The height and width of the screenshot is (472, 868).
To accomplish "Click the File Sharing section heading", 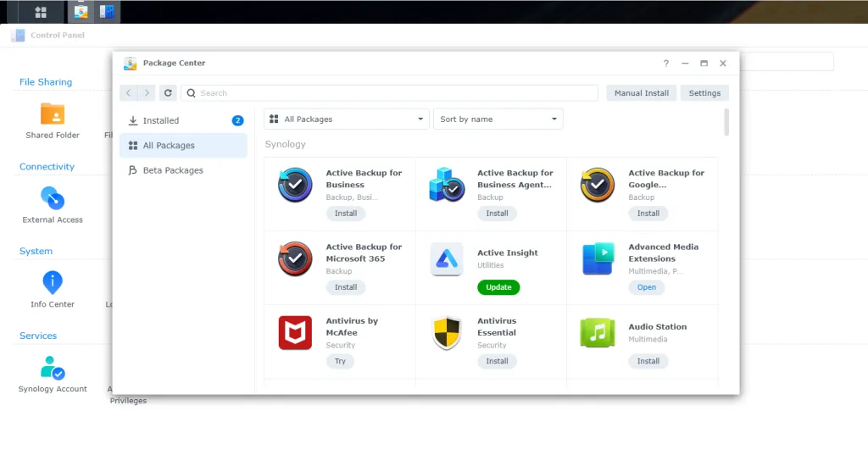I will pos(46,82).
